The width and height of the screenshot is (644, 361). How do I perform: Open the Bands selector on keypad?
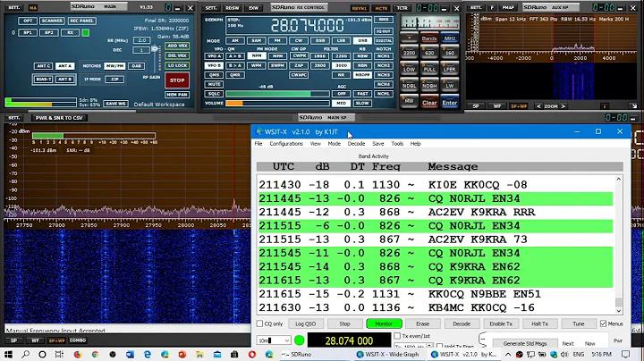pyautogui.click(x=429, y=38)
